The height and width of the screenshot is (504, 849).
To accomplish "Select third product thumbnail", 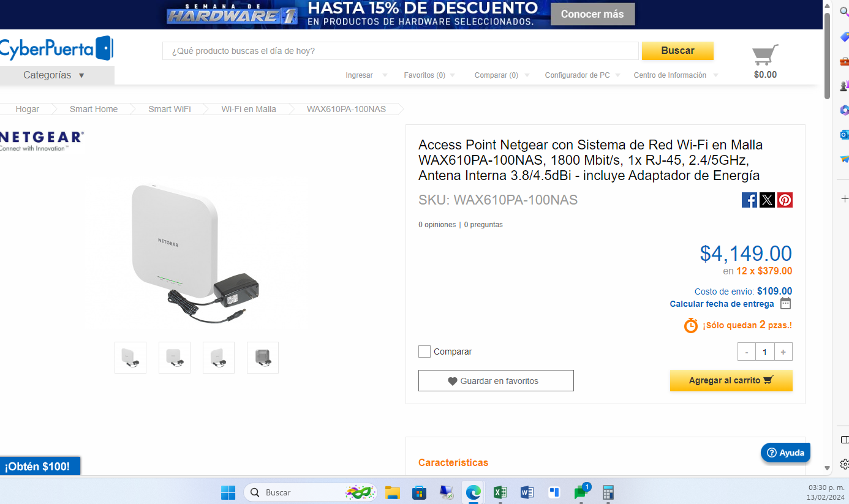I will click(219, 358).
